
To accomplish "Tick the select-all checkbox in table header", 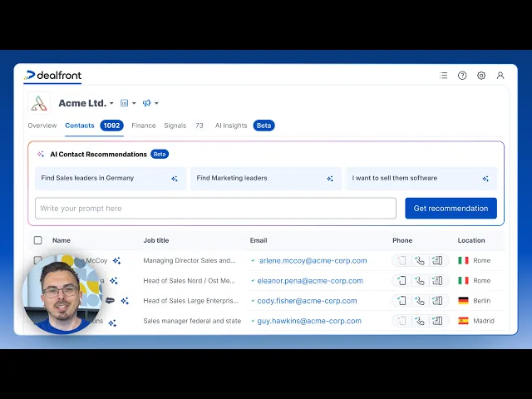I will point(38,240).
